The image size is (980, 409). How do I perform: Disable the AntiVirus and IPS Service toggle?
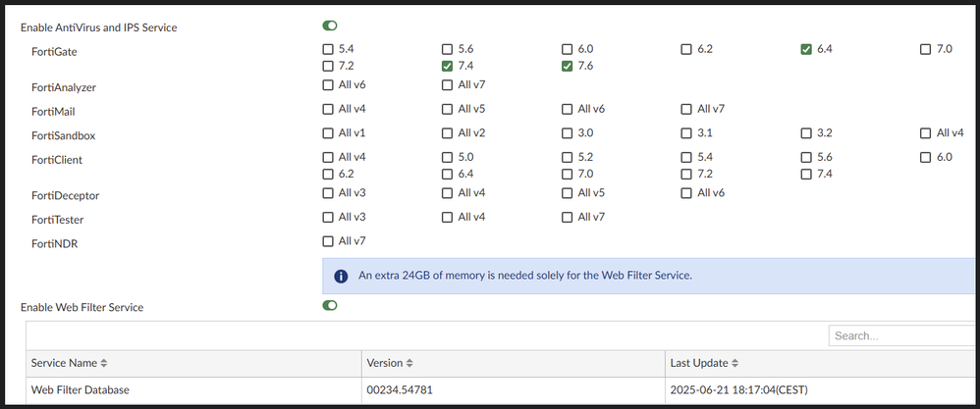(x=329, y=26)
